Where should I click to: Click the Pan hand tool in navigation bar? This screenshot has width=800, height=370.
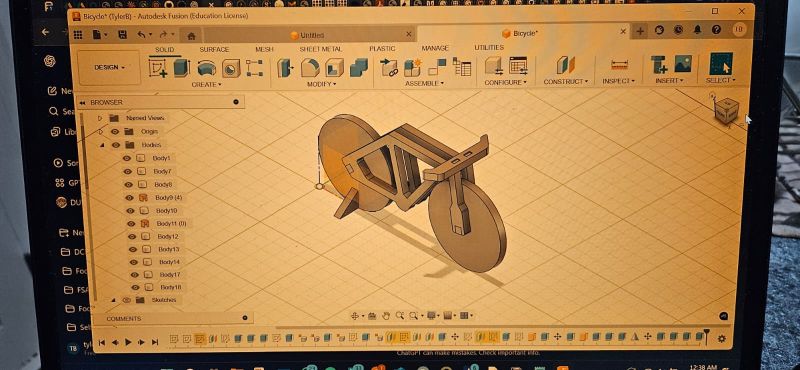coord(386,316)
